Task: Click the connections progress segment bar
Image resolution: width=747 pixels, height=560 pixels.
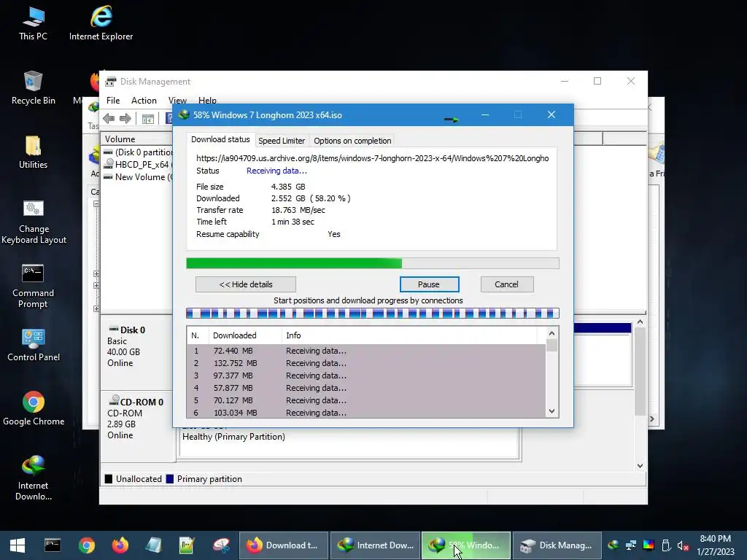Action: click(373, 314)
